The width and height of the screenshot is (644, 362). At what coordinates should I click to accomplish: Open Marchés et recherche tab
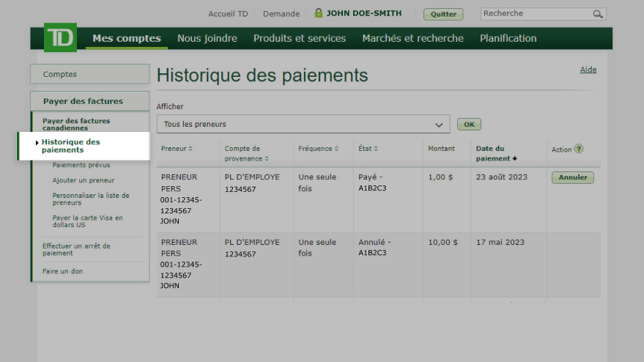(x=412, y=38)
